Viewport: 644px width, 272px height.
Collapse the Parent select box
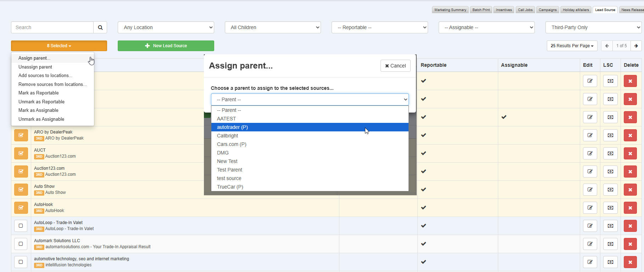tap(310, 99)
